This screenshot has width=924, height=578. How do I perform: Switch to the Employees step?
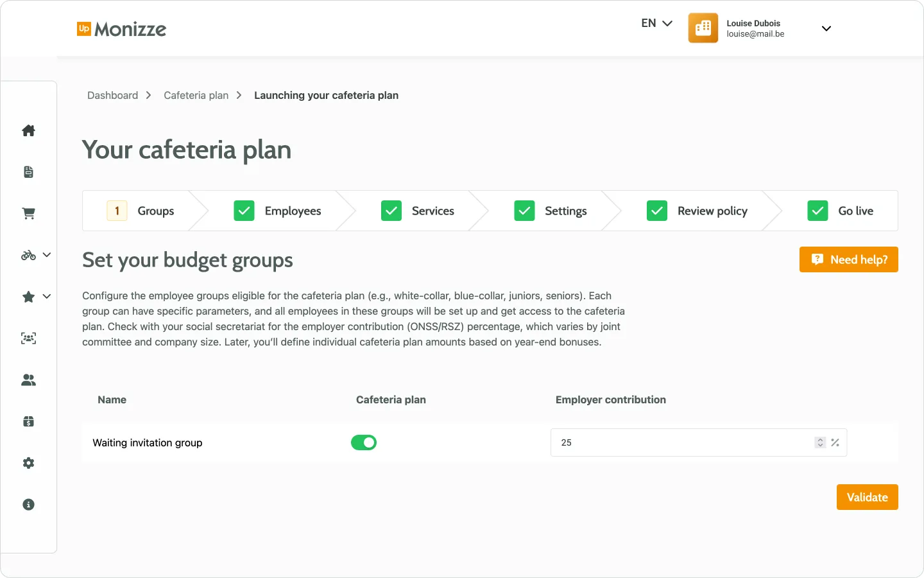pos(293,211)
